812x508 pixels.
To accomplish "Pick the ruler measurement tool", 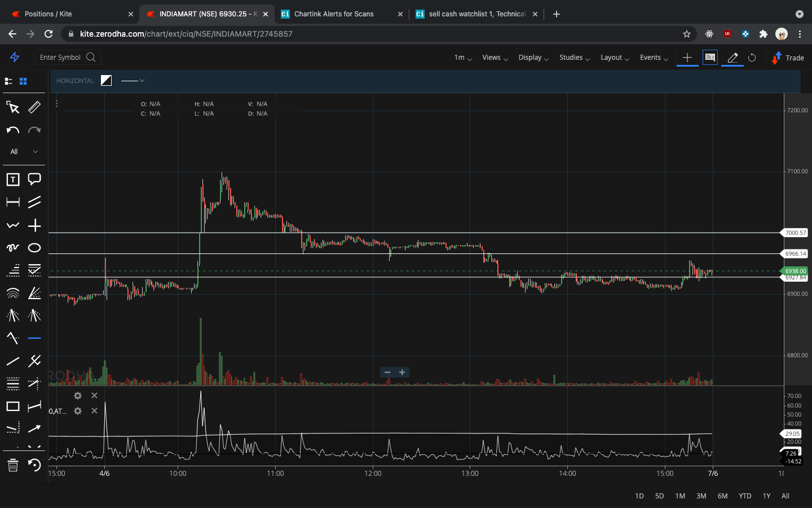I will [x=34, y=107].
